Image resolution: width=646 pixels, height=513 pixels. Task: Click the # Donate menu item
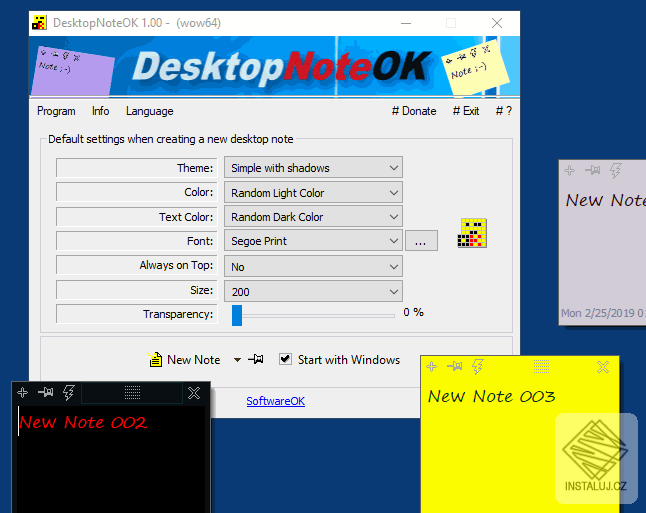(414, 111)
